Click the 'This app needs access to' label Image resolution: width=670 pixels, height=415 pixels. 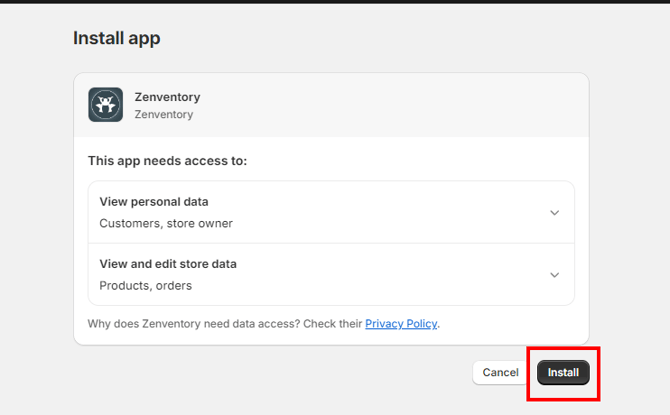tap(167, 160)
